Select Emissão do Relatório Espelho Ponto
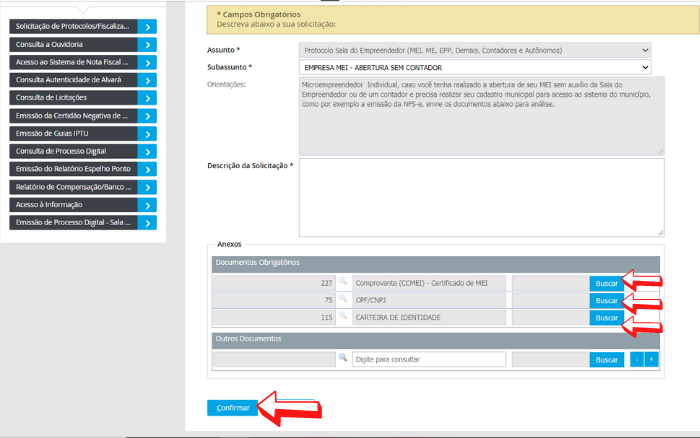The width and height of the screenshot is (700, 438). pos(73,169)
